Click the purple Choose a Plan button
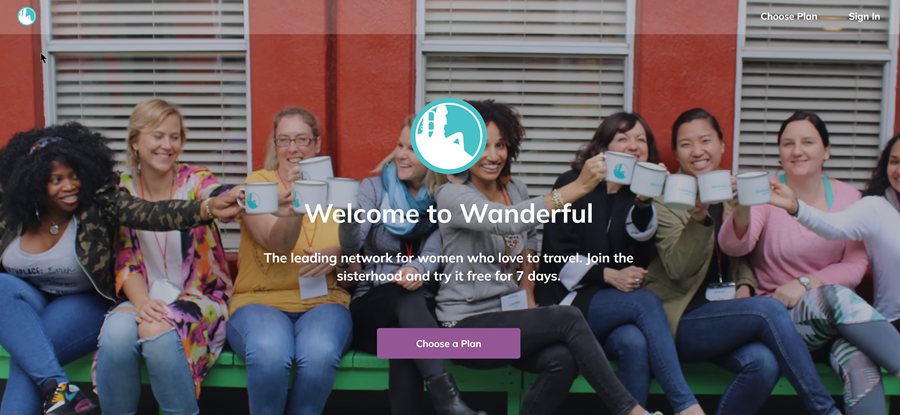The height and width of the screenshot is (415, 900). click(449, 344)
